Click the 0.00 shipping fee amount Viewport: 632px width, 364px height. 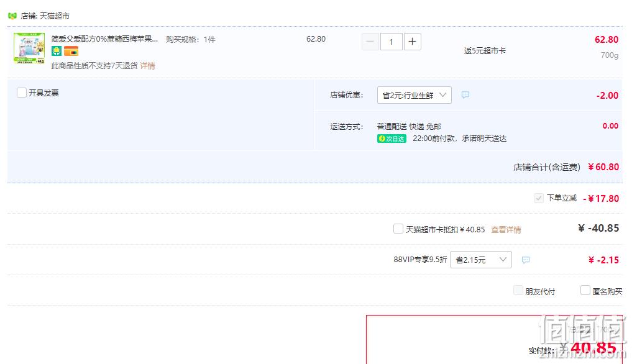click(x=610, y=125)
